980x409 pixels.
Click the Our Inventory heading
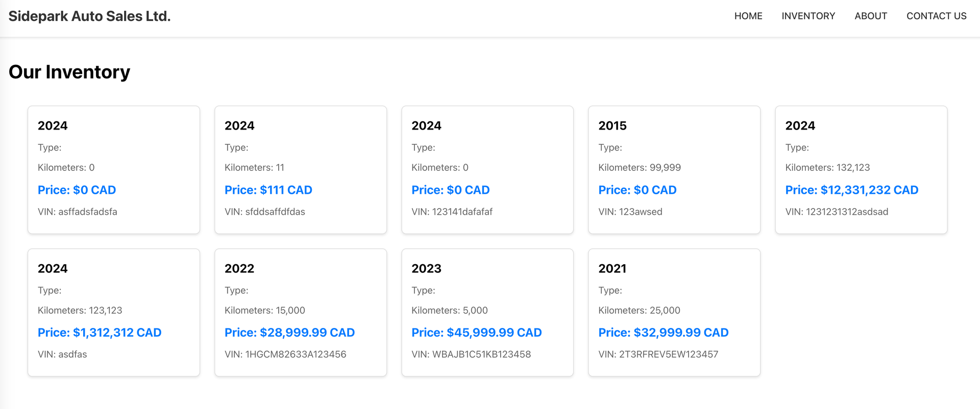(69, 72)
